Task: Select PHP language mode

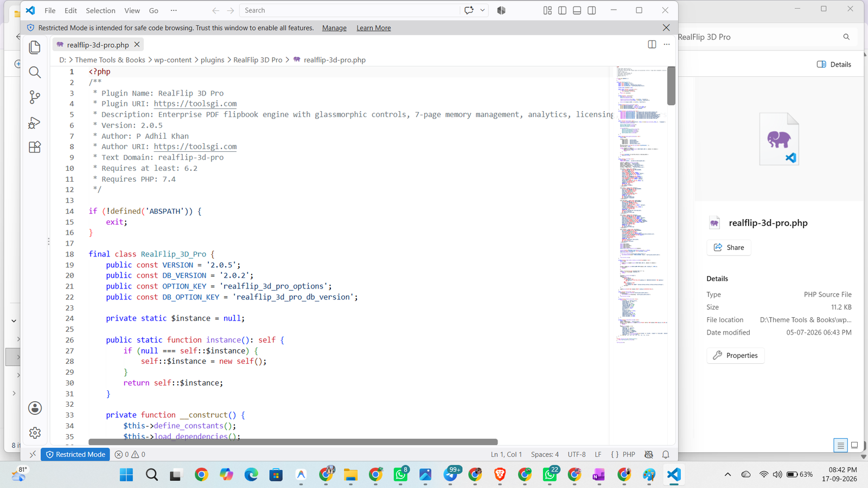Action: pos(629,454)
